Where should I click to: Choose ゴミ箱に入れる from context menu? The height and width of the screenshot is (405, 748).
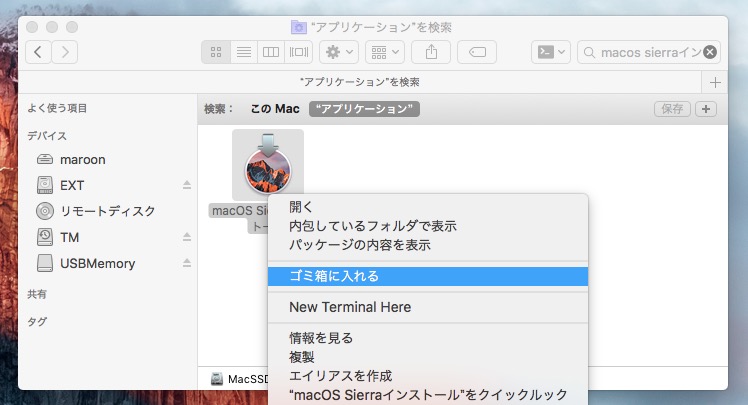334,275
